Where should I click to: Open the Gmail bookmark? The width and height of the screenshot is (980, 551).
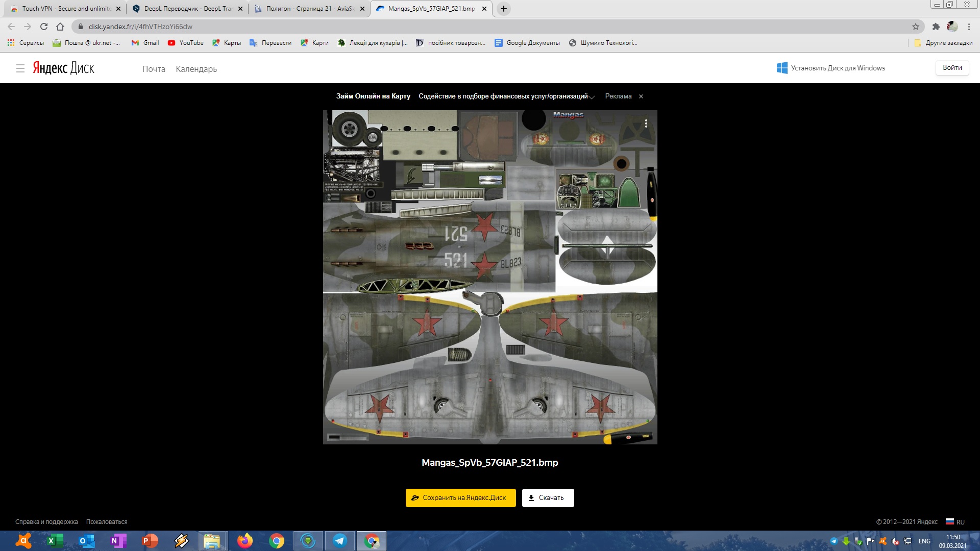(145, 43)
